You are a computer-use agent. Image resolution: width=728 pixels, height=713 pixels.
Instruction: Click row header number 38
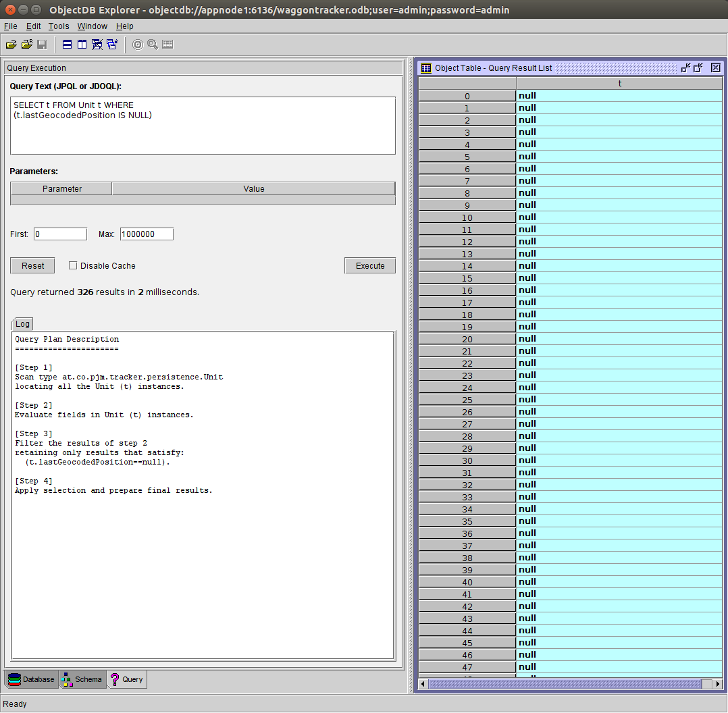pyautogui.click(x=467, y=558)
